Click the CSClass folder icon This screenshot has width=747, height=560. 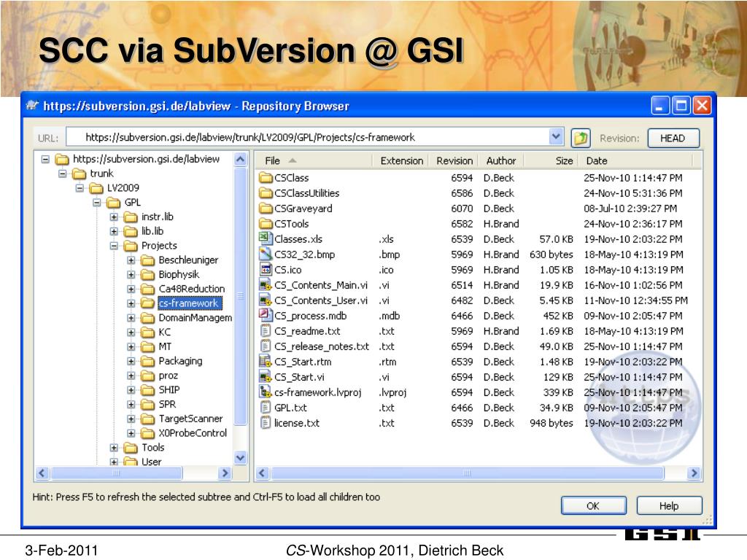tap(266, 178)
